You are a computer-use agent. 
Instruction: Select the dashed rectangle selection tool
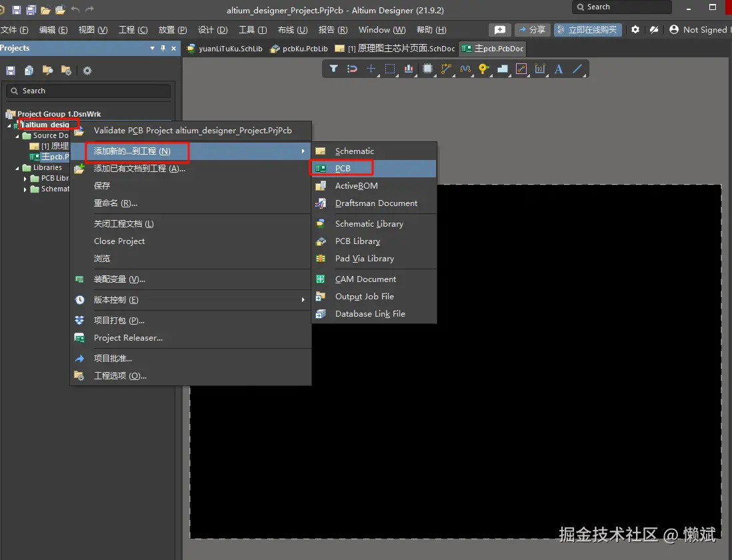[x=390, y=69]
